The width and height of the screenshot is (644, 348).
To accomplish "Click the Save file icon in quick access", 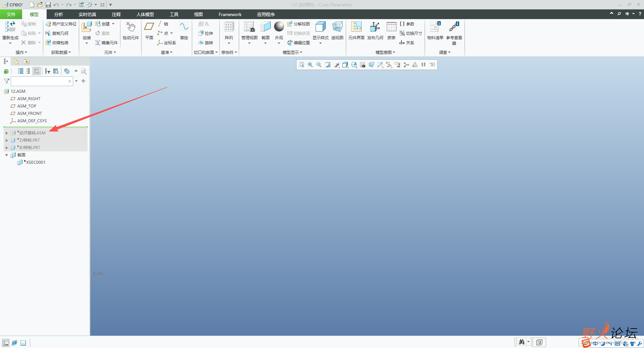I will (48, 5).
